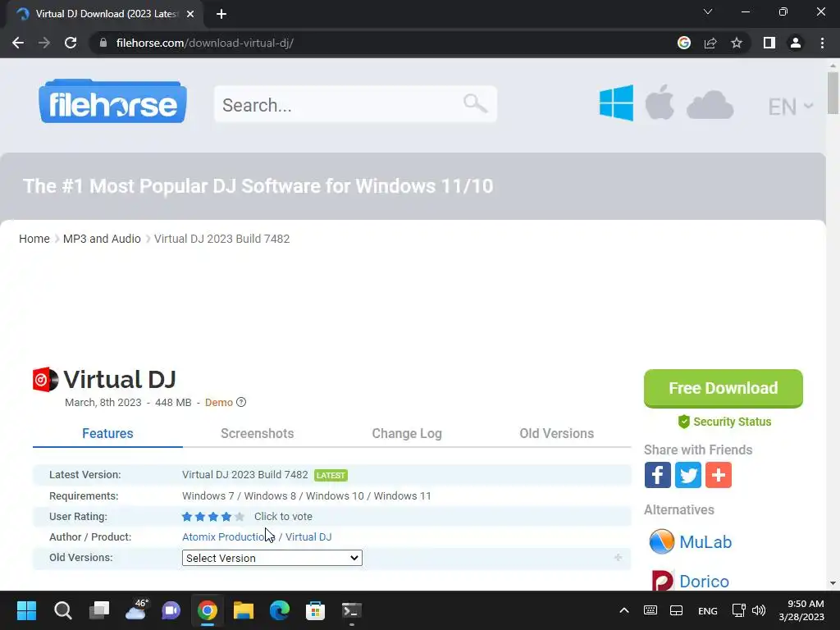Click the 'Click to vote' text
This screenshot has height=630, width=840.
click(x=283, y=517)
